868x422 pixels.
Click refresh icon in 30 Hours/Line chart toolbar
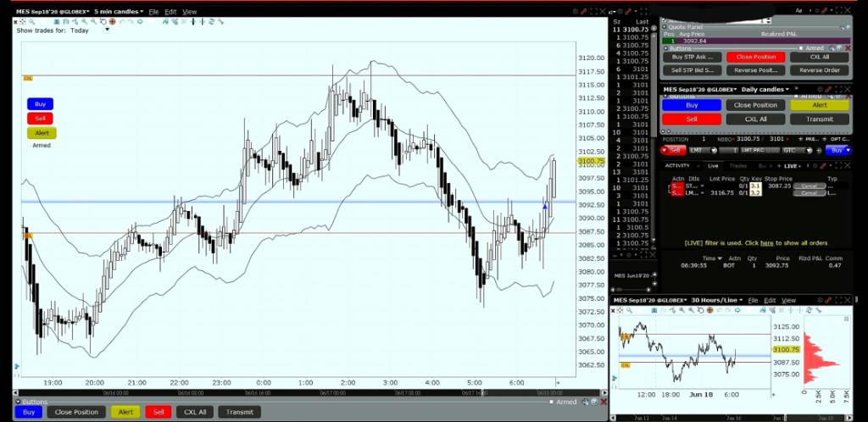809,310
